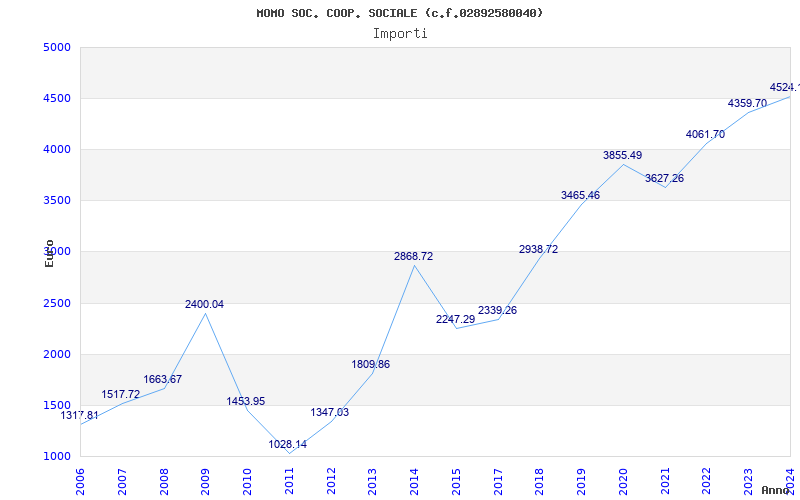The height and width of the screenshot is (500, 800).
Task: Click the Anno x-axis title
Action: [776, 490]
